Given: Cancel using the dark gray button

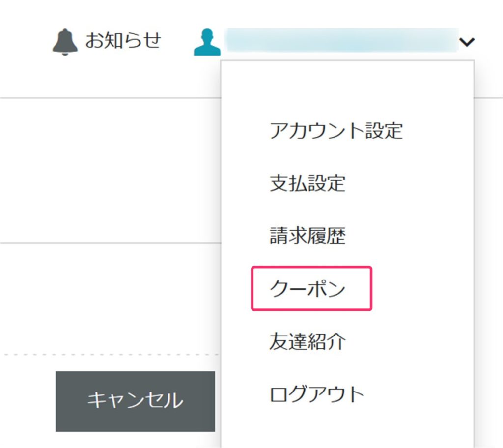Looking at the screenshot, I should click(135, 401).
